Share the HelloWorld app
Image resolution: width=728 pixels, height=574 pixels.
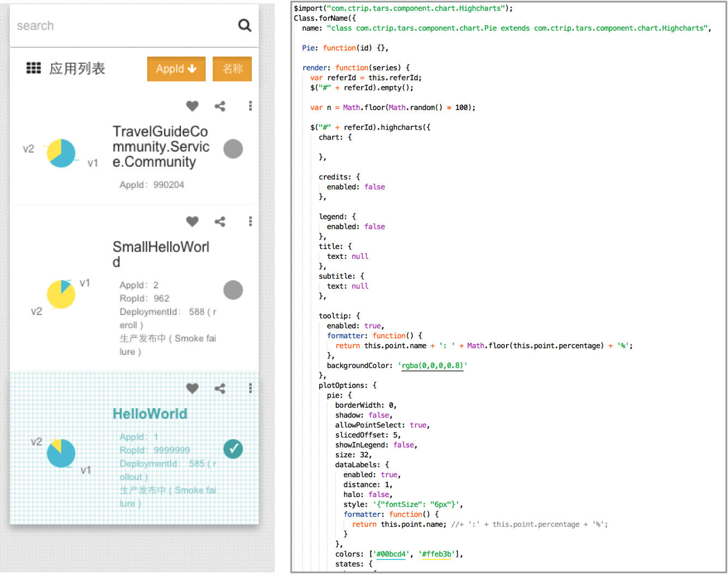pyautogui.click(x=220, y=388)
